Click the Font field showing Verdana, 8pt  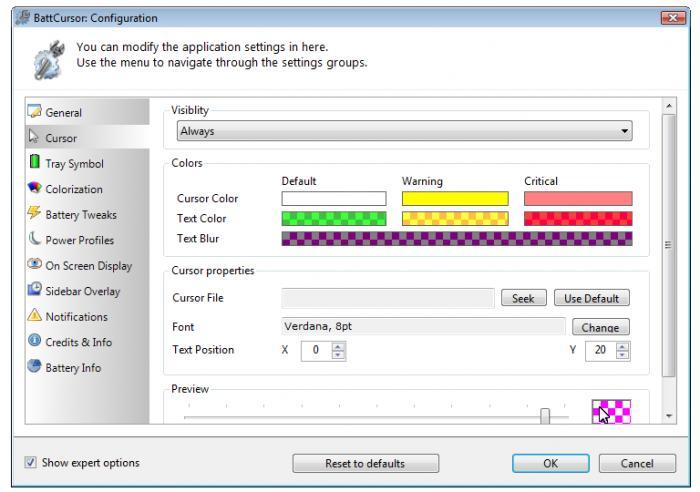423,326
